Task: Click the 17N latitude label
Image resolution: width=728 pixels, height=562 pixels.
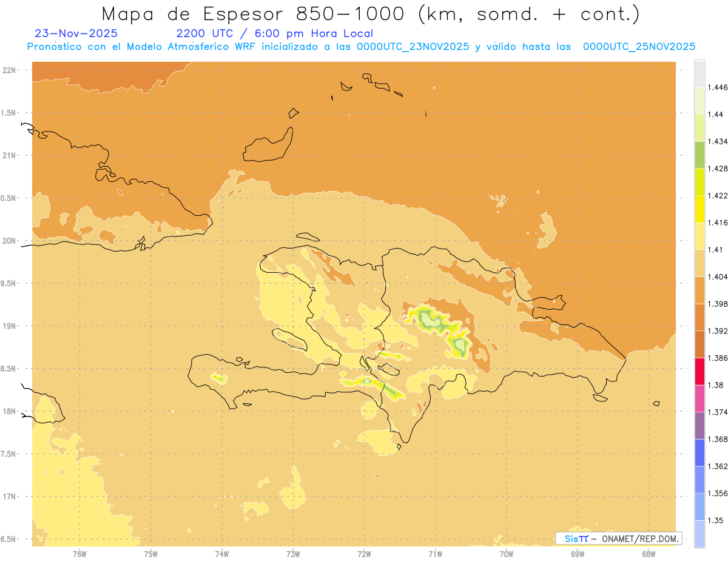Action: coord(8,497)
